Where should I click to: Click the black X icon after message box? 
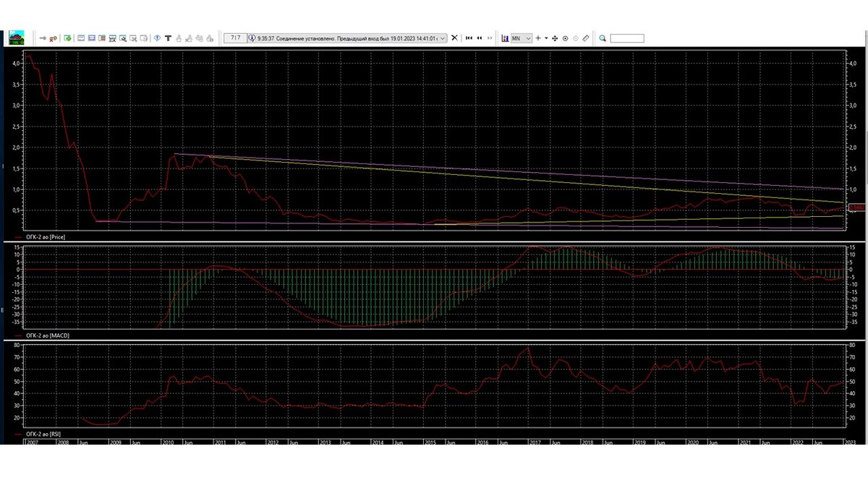[454, 38]
